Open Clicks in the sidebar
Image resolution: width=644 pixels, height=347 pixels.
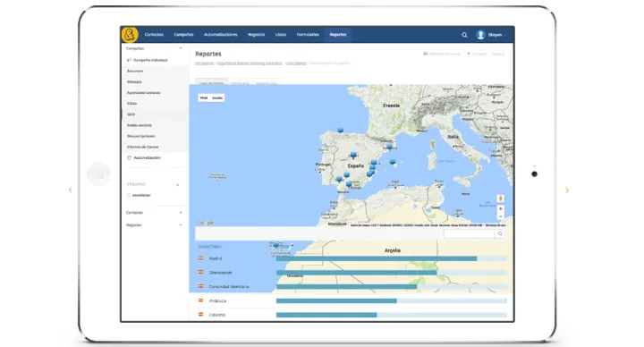pos(131,104)
